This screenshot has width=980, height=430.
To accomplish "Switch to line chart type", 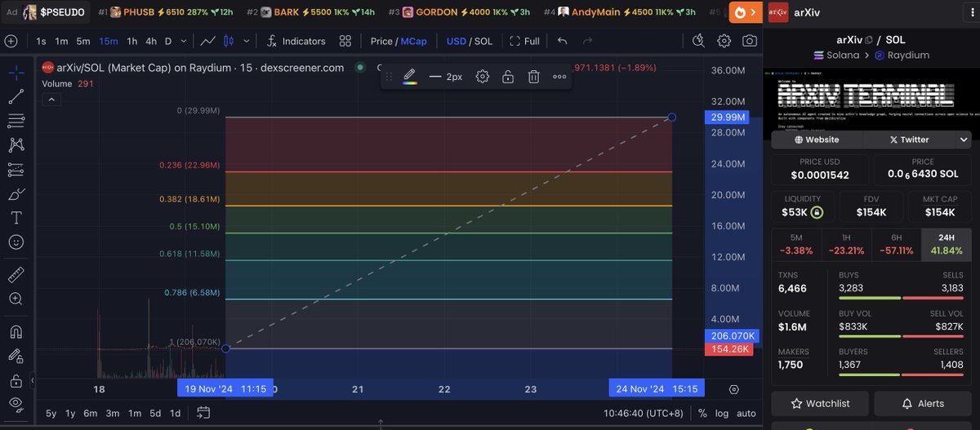I will coord(208,41).
